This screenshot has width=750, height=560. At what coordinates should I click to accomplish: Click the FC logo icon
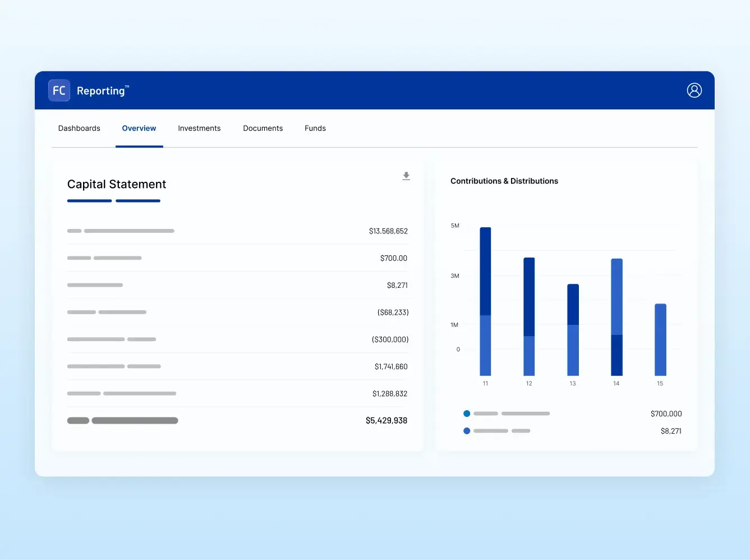pyautogui.click(x=59, y=90)
